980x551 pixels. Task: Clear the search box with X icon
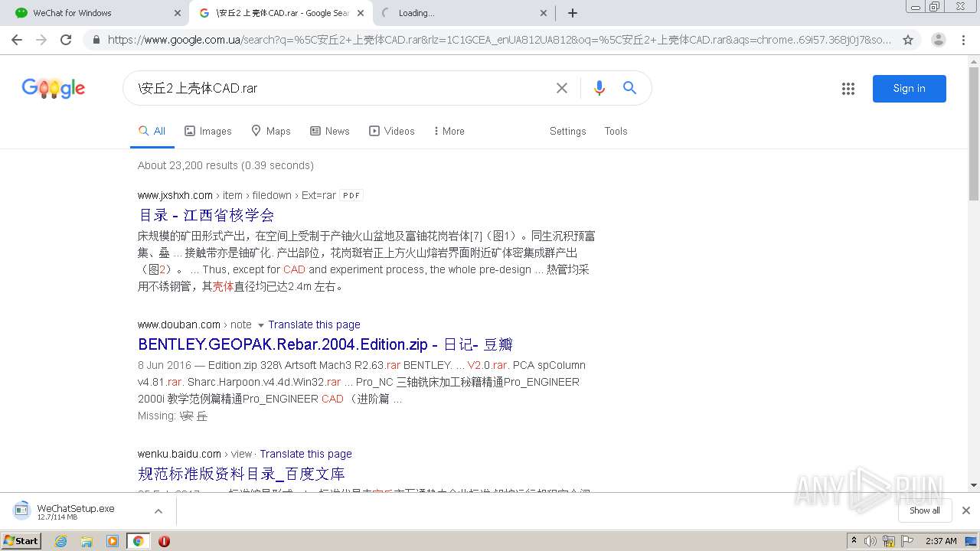click(x=562, y=88)
